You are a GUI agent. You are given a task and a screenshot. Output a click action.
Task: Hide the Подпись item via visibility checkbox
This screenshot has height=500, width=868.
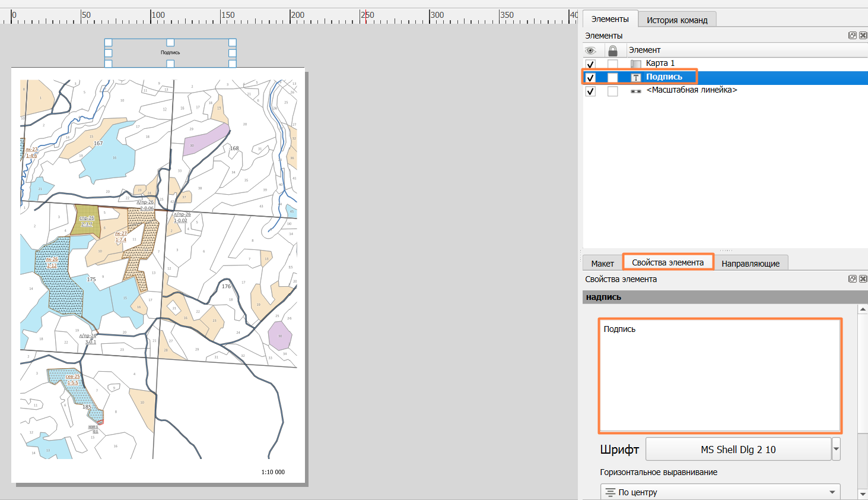pyautogui.click(x=590, y=78)
